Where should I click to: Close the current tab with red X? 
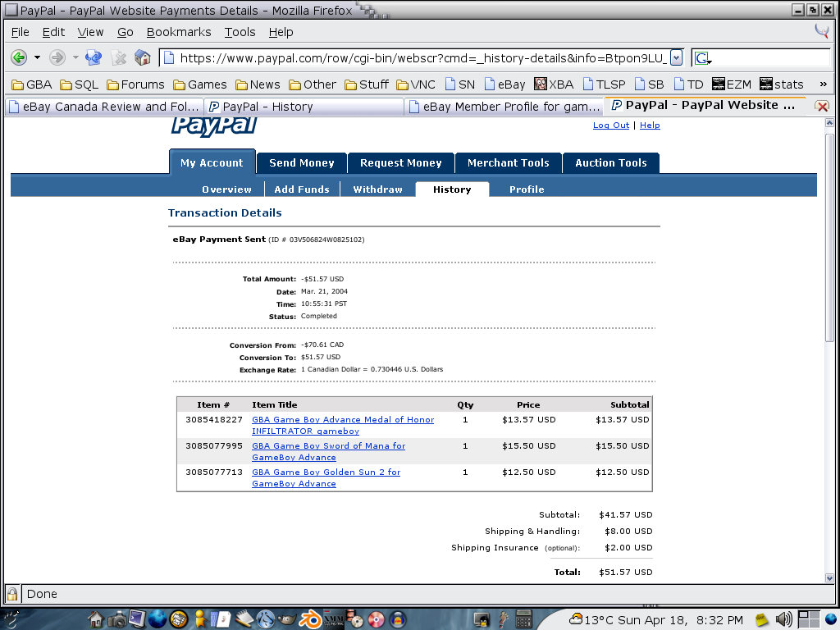pyautogui.click(x=822, y=106)
